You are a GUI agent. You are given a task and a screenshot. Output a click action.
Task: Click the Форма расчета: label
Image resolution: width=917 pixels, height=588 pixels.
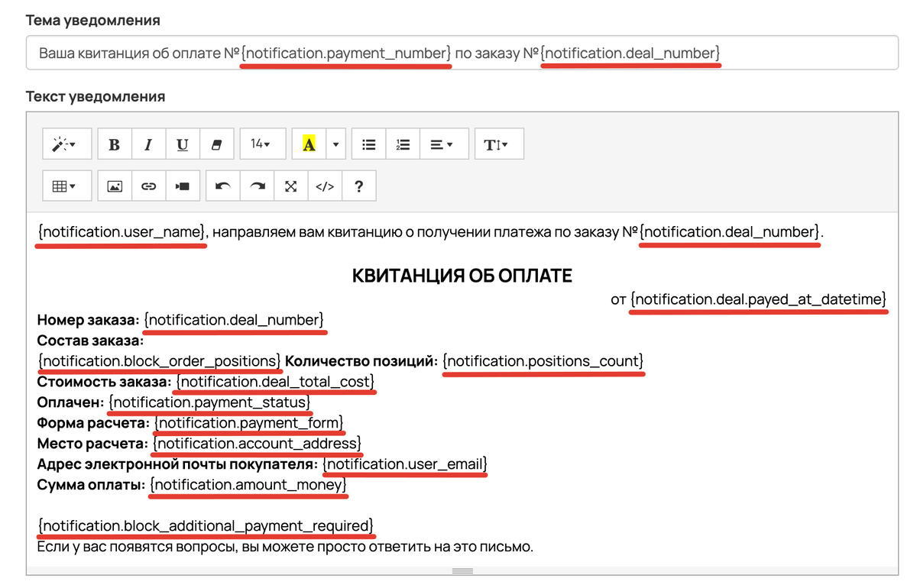[93, 422]
